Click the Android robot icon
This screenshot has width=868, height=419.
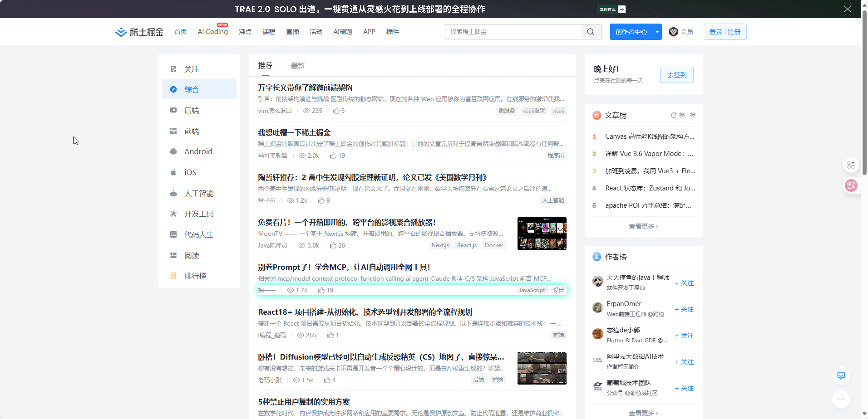point(173,151)
